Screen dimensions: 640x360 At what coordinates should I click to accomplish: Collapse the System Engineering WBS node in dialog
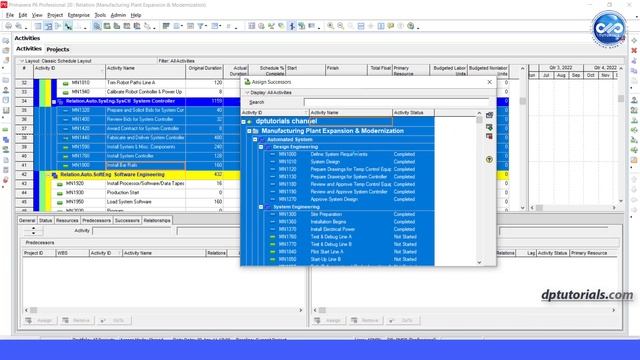[x=261, y=207]
